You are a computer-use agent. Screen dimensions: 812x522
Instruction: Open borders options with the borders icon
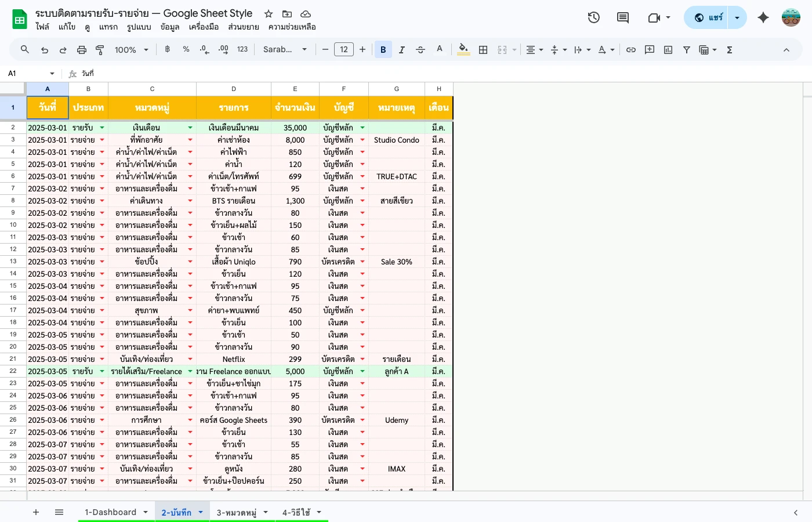[483, 49]
